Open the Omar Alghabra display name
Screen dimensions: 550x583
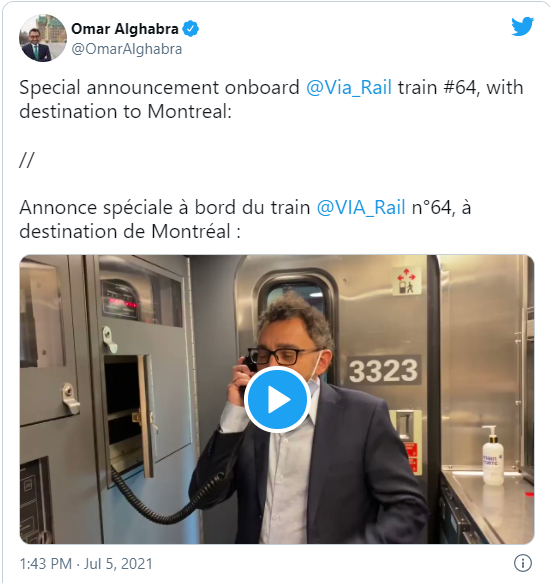tap(125, 29)
